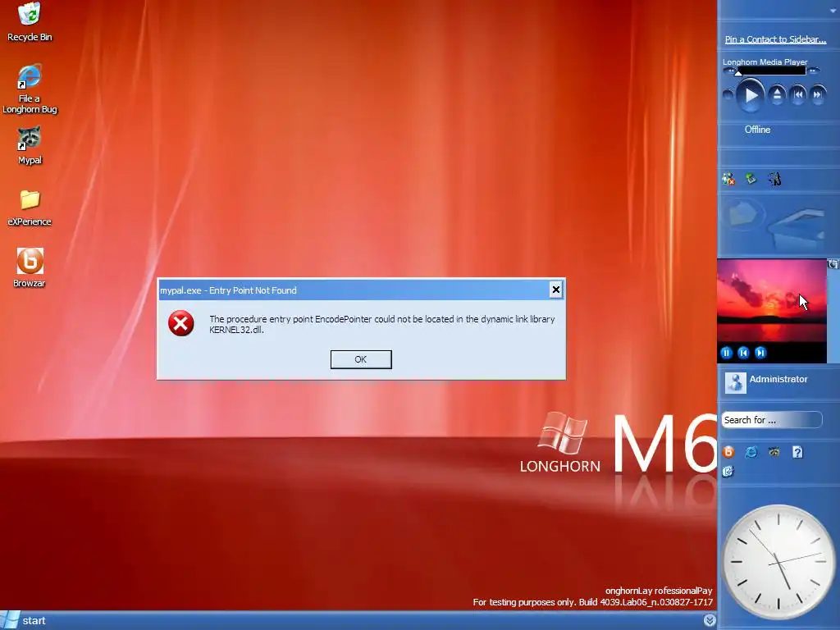Open File a Longhorn Bug shortcut
Image resolution: width=840 pixels, height=630 pixels.
click(x=30, y=89)
